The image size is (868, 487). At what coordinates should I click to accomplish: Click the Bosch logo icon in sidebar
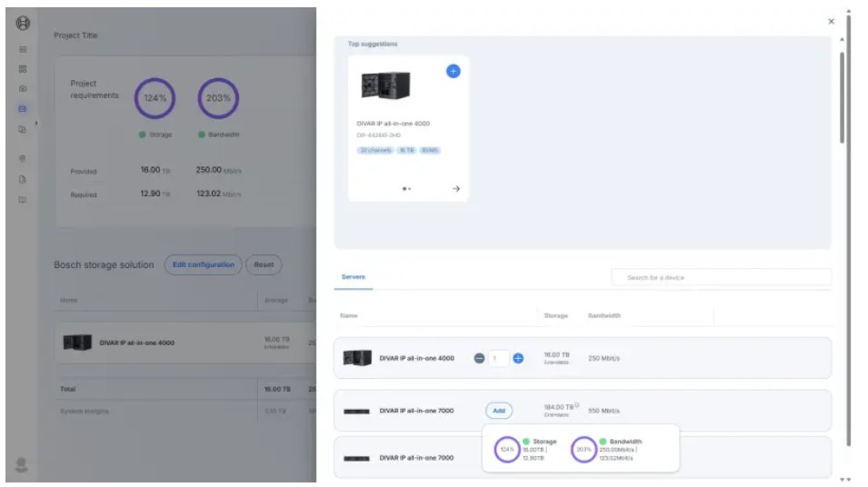tap(23, 23)
